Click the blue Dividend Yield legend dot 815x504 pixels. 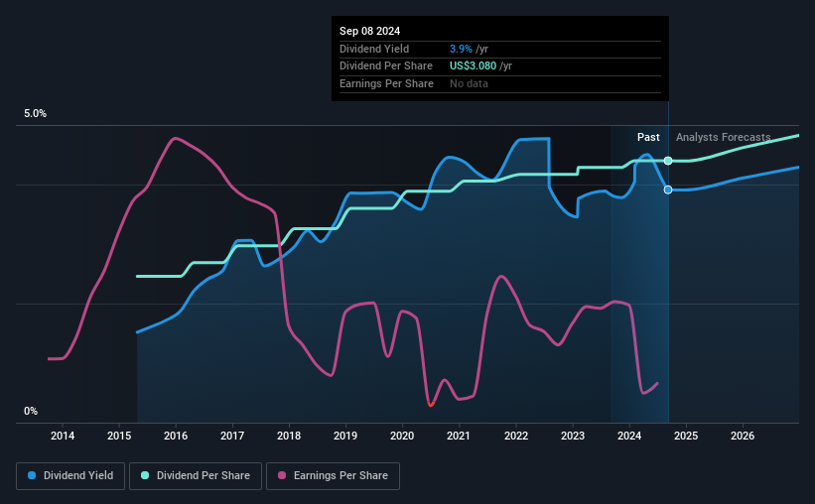32,475
